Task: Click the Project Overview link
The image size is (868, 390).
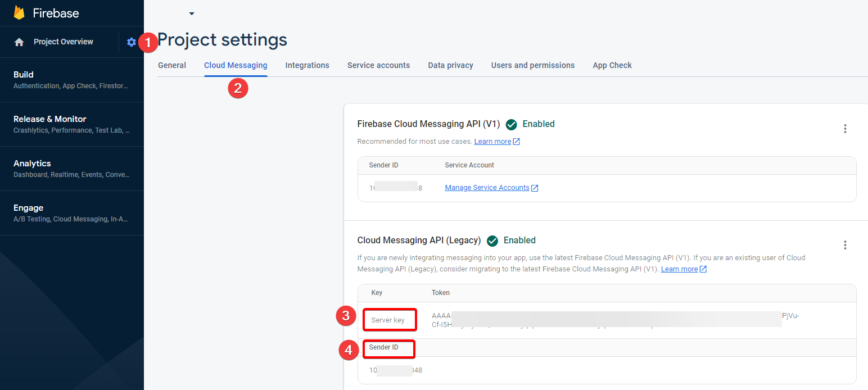Action: point(64,42)
